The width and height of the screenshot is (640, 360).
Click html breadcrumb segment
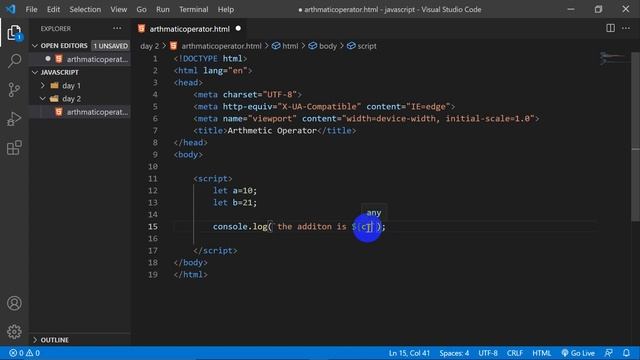coord(290,46)
